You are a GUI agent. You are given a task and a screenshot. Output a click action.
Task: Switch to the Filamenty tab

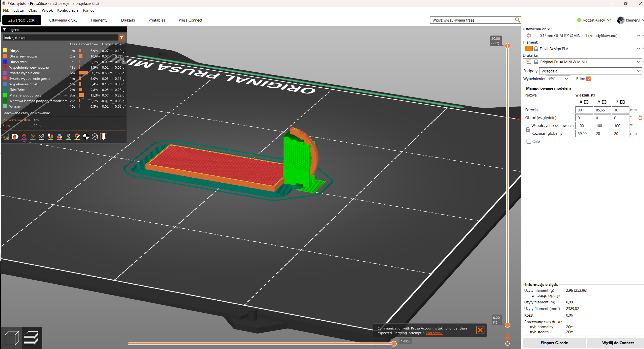(x=99, y=20)
